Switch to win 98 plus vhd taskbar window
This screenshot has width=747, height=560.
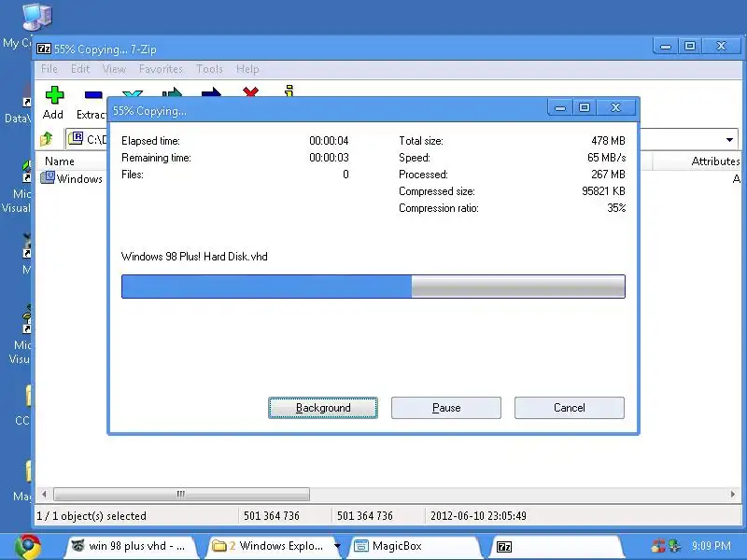pyautogui.click(x=131, y=546)
